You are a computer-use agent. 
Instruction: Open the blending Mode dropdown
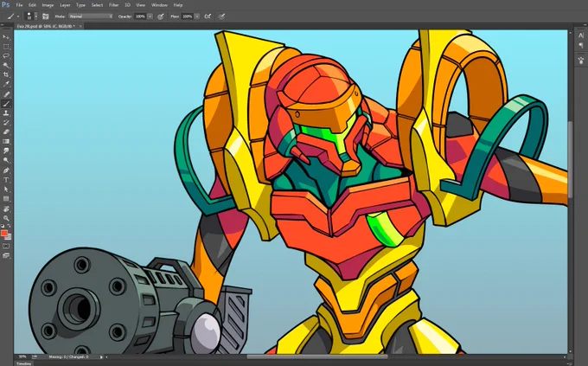pos(91,16)
